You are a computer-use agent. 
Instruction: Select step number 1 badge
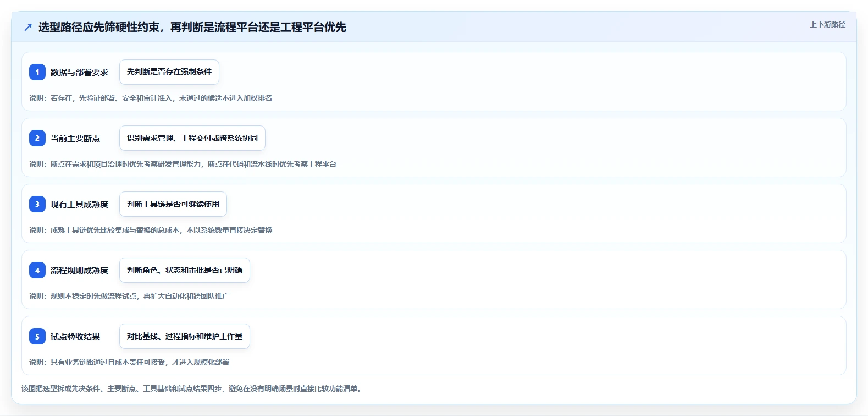point(37,72)
